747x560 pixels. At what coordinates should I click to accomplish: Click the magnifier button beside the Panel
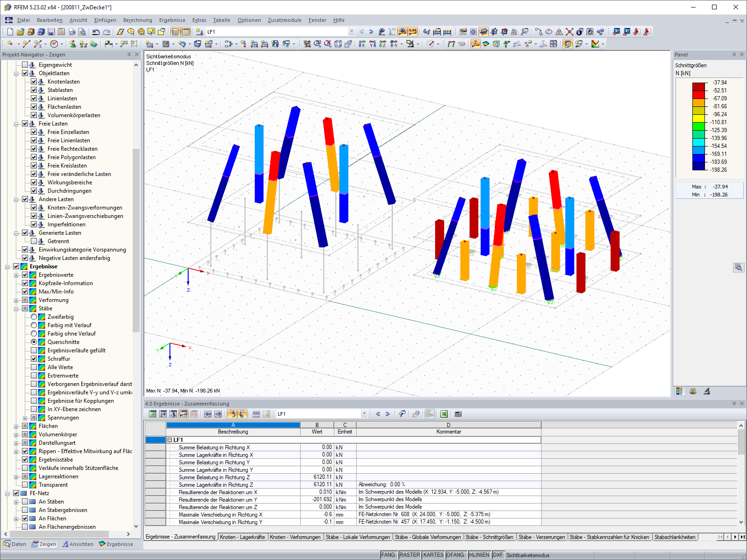pos(738,267)
